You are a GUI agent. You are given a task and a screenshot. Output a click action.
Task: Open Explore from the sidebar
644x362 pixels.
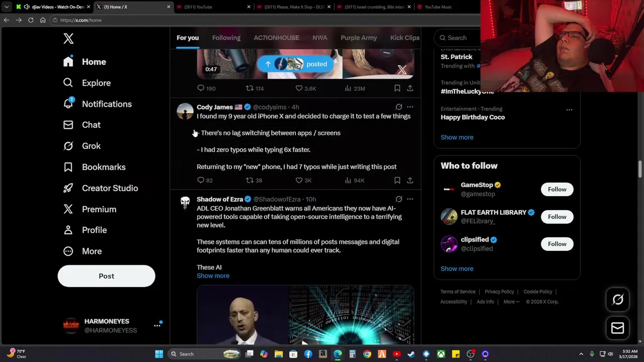coord(87,83)
